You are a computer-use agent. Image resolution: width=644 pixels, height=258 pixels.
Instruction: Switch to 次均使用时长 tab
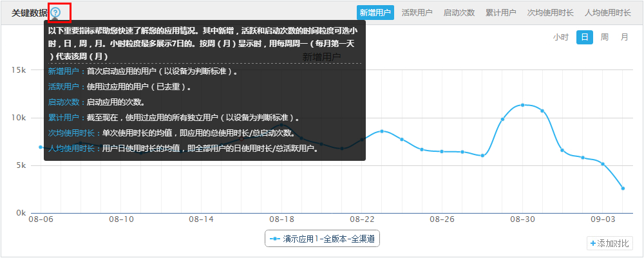point(551,13)
